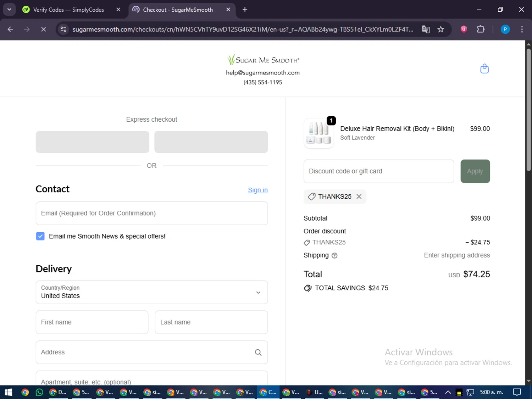The width and height of the screenshot is (532, 399).
Task: Click the second express checkout button
Action: (211, 142)
